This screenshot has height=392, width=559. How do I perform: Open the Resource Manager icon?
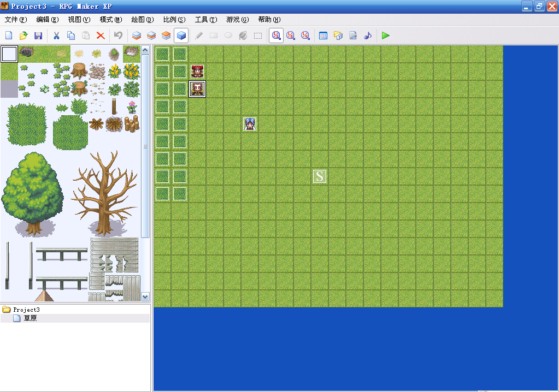coord(338,35)
